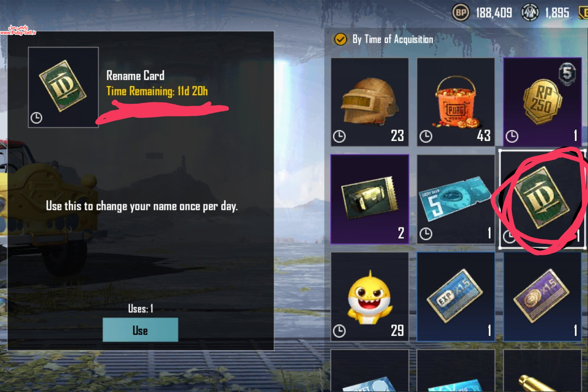The height and width of the screenshot is (392, 588).
Task: Click the 188,409 BP balance
Action: coord(494,13)
